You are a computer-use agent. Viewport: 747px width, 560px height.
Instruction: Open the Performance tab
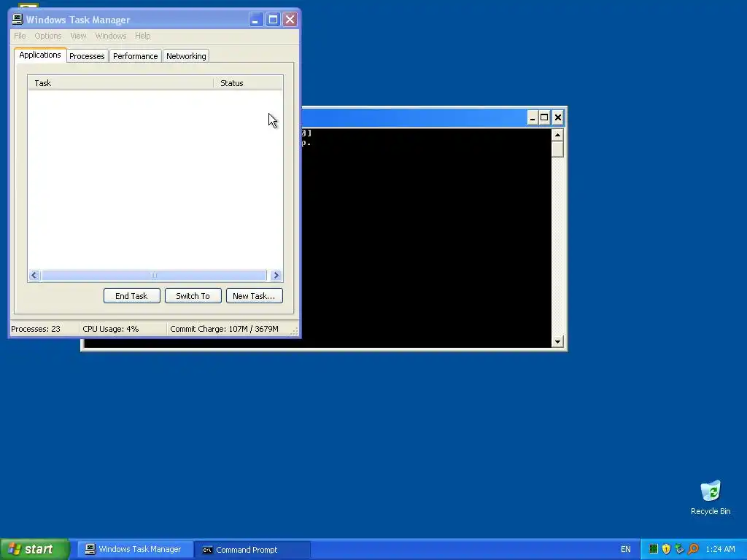(135, 56)
